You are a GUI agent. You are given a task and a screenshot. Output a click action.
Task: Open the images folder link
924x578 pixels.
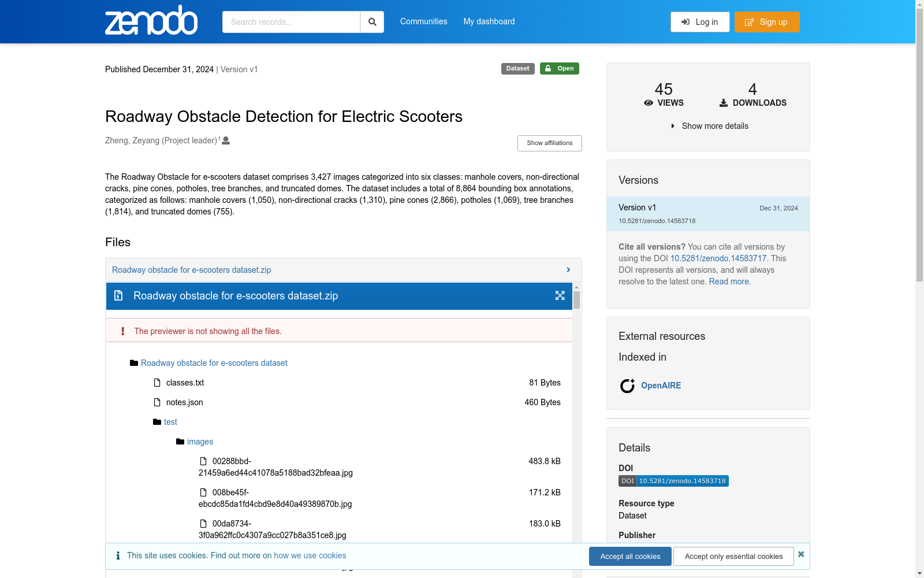click(200, 442)
